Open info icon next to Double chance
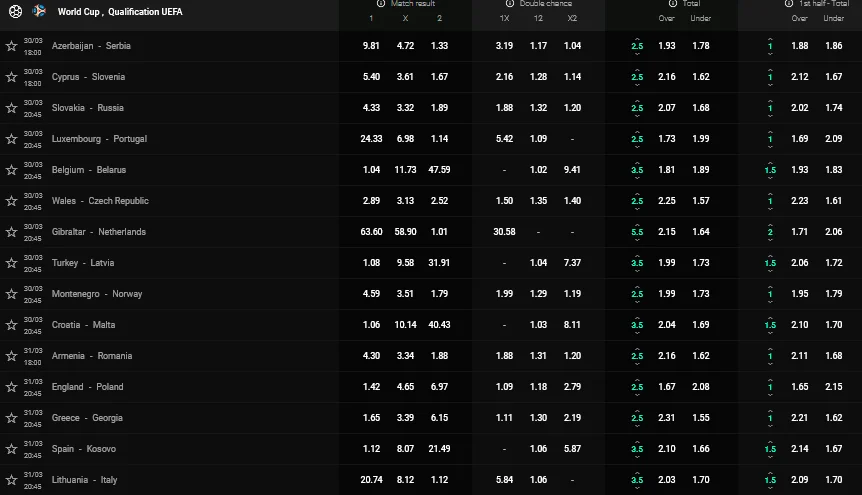 tap(510, 4)
